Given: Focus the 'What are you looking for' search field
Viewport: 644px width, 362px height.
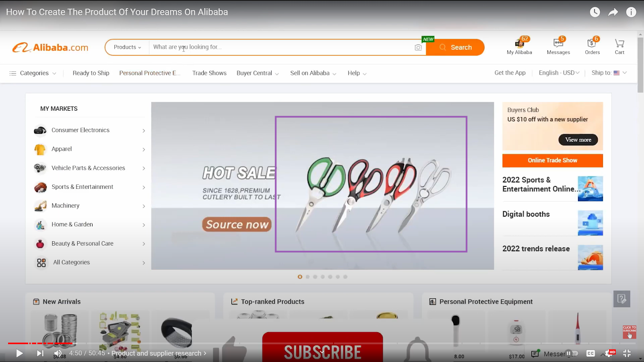Looking at the screenshot, I should click(x=282, y=47).
